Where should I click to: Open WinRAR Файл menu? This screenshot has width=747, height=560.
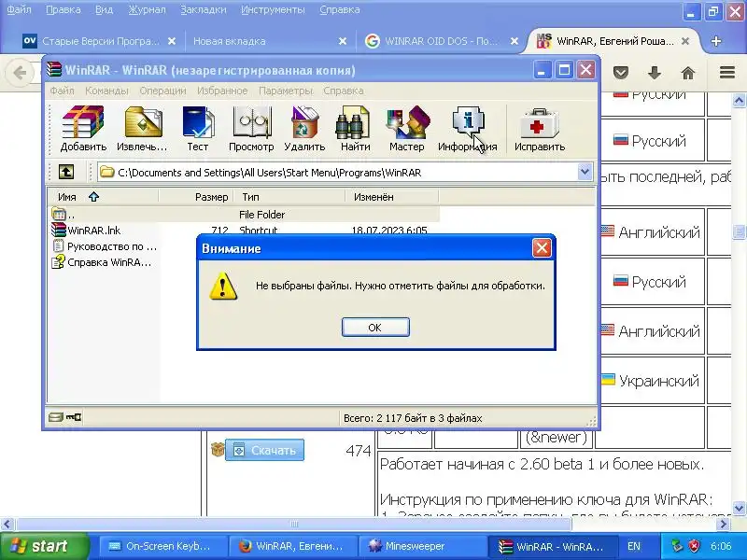62,91
